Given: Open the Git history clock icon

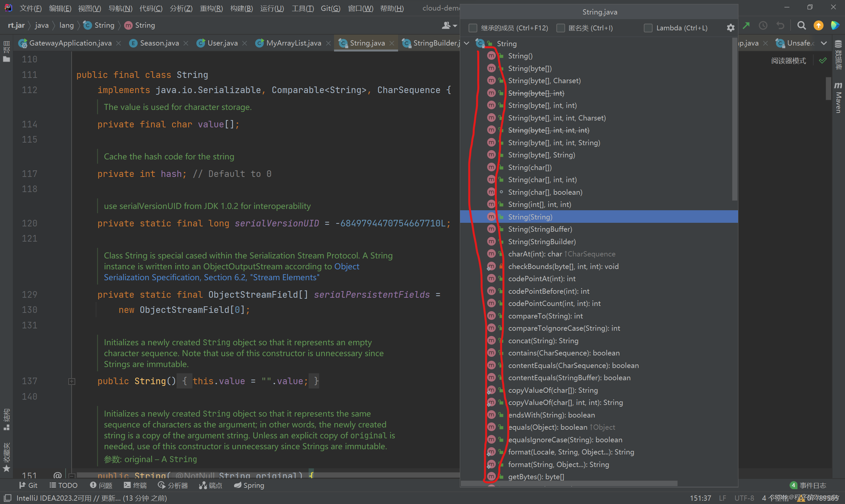Looking at the screenshot, I should tap(763, 25).
